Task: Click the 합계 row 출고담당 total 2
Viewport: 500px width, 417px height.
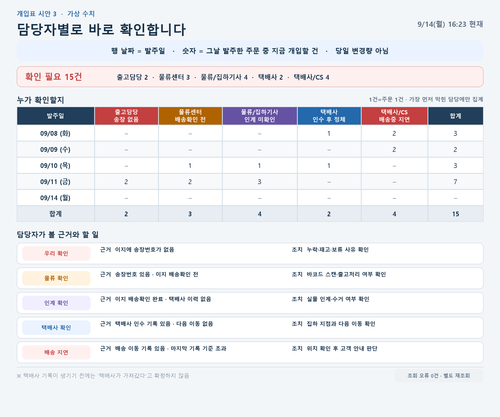Action: point(126,214)
